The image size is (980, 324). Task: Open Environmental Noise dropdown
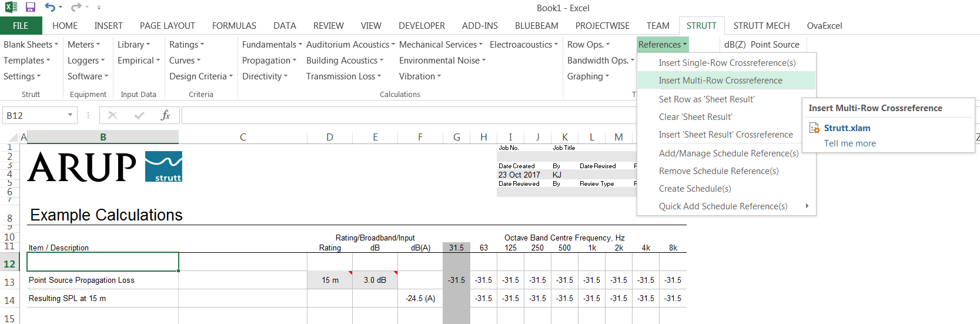(x=442, y=61)
